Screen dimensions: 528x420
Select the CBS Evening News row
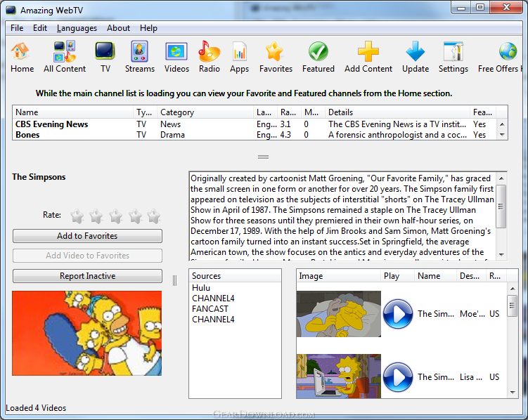[255, 124]
